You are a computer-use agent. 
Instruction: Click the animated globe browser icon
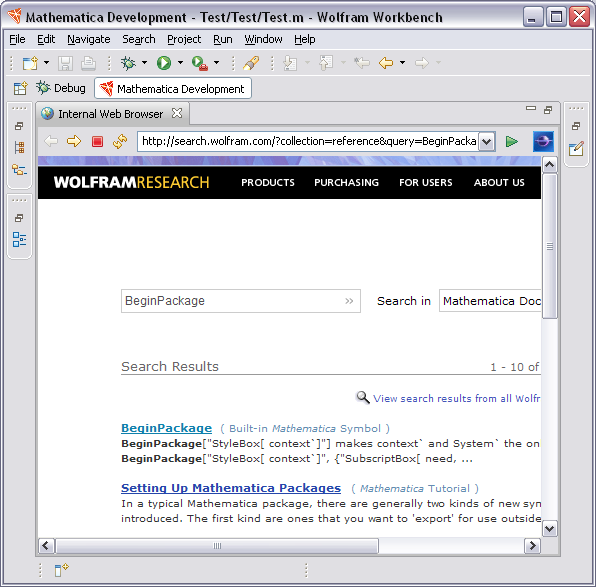pos(543,141)
